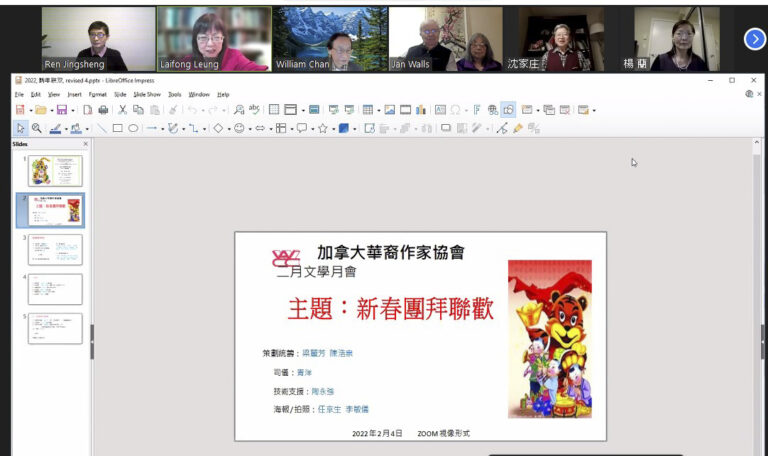Screen dimensions: 768x456
Task: Open the Fill Color dropdown arrow
Action: (87, 129)
